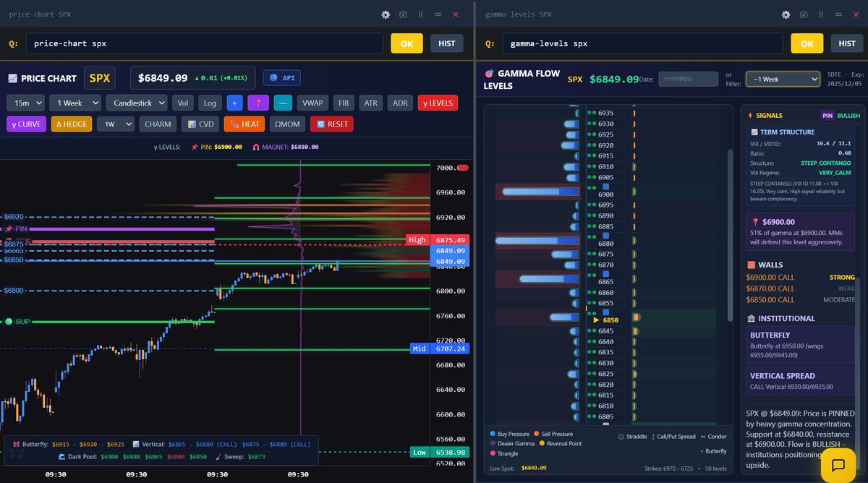Screen dimensions: 868x483
Task: Click the $6850.00 CALL wall row
Action: [801, 299]
